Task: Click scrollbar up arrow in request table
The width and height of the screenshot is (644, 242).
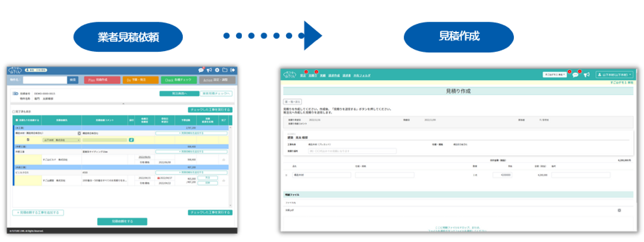Action: 230,128
